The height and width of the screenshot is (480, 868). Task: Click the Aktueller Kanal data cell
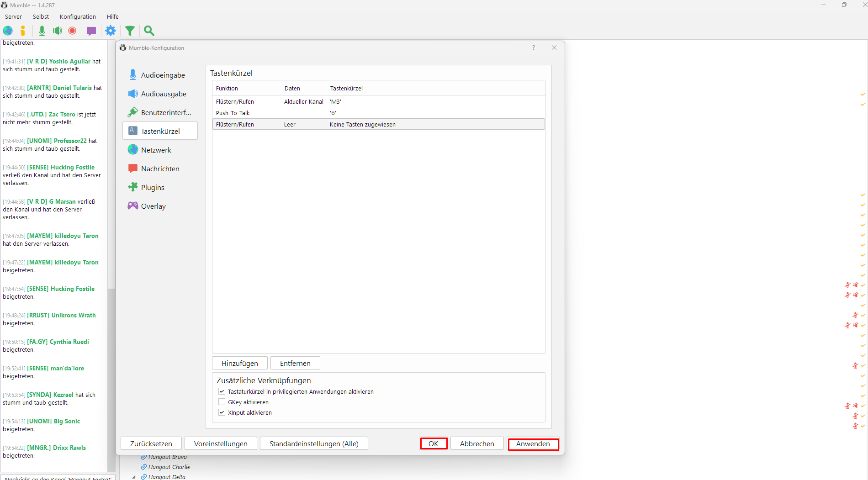tap(304, 102)
